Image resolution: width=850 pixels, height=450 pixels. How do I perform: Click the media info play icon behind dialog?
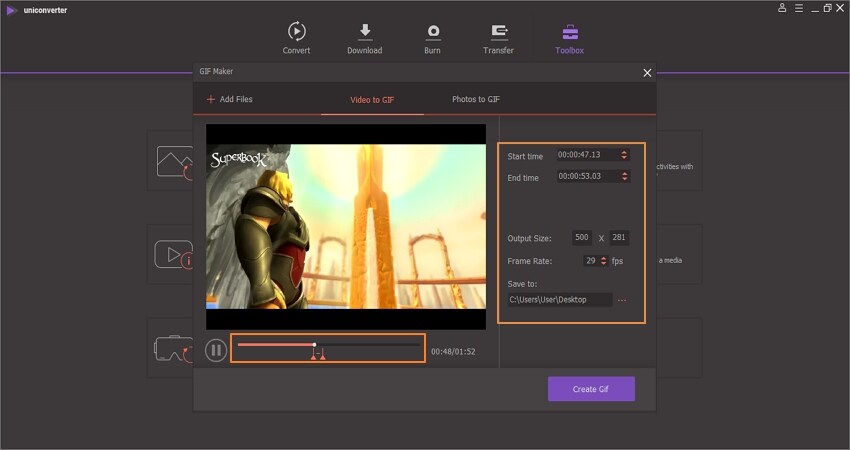click(174, 254)
